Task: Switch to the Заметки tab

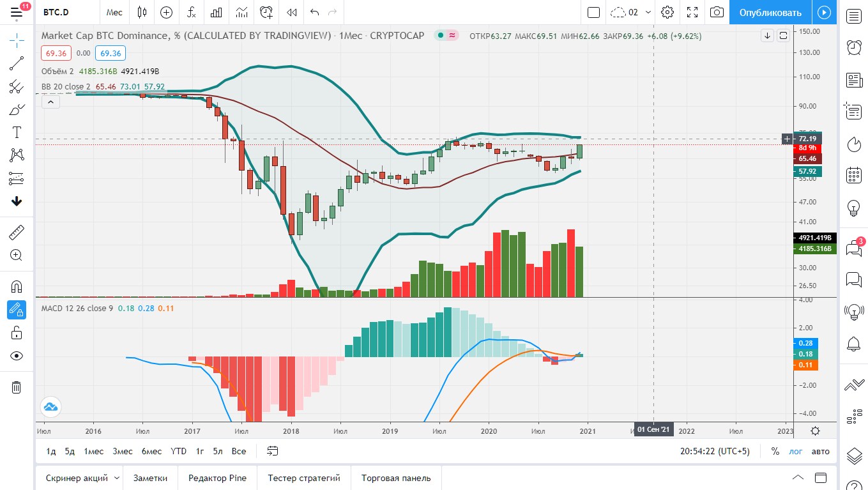Action: click(150, 478)
